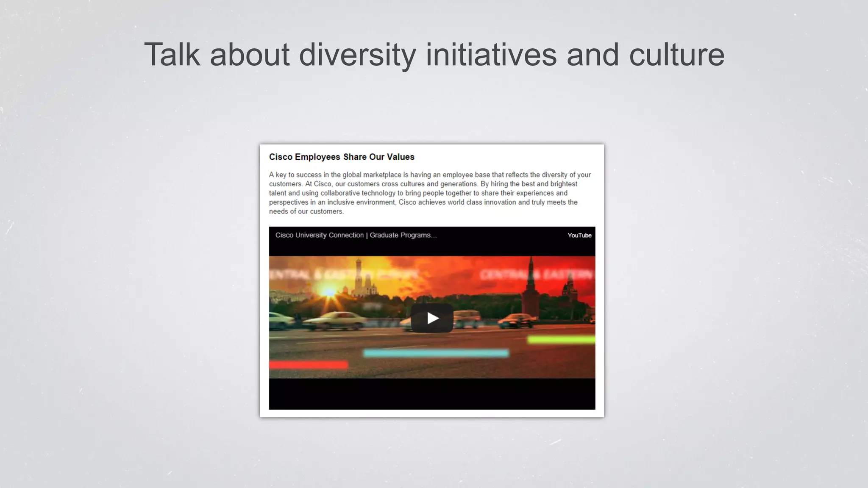The height and width of the screenshot is (488, 868).
Task: Open the 'Cisco University Connection | Graduate Programs...' video title
Action: tap(356, 235)
